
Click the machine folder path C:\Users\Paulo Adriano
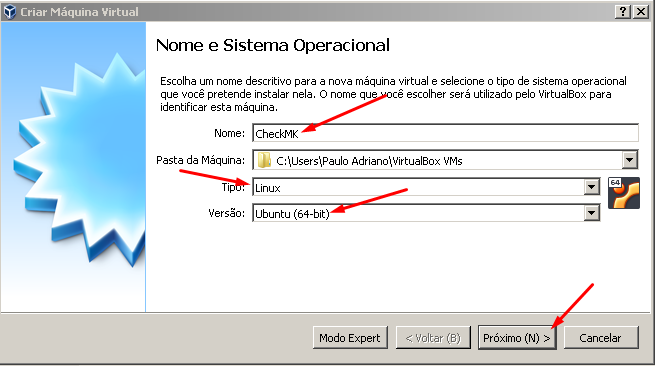coord(369,161)
